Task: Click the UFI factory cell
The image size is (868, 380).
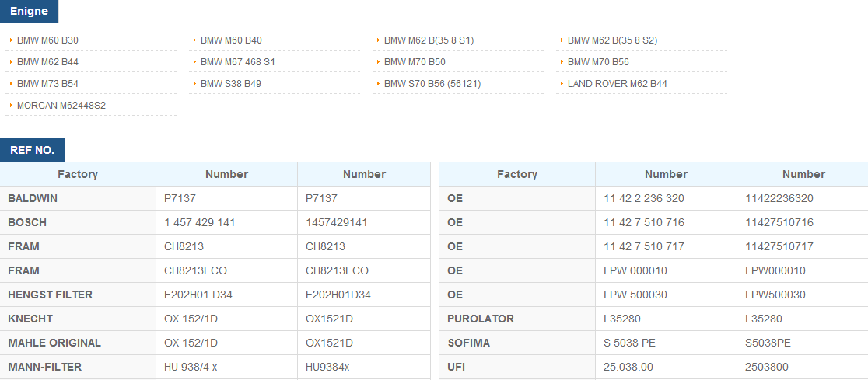Action: tap(517, 367)
